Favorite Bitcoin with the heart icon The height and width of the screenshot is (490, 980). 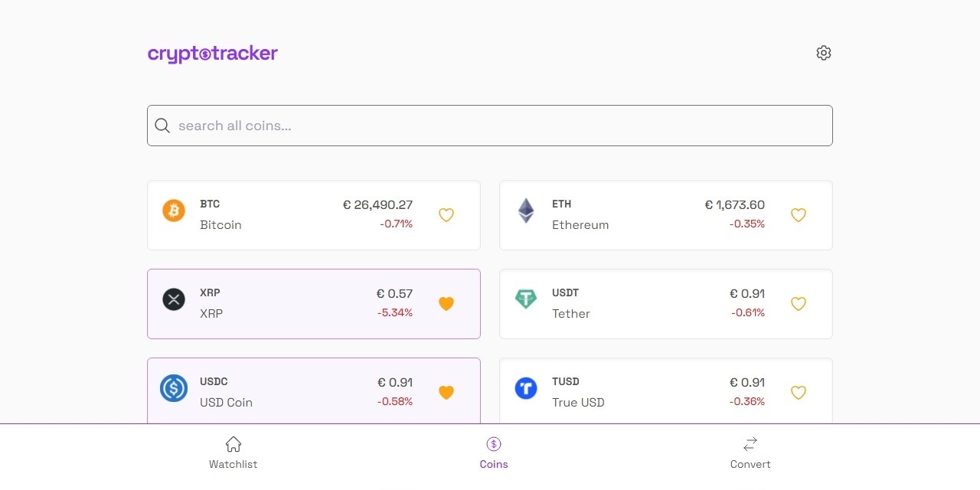(446, 215)
